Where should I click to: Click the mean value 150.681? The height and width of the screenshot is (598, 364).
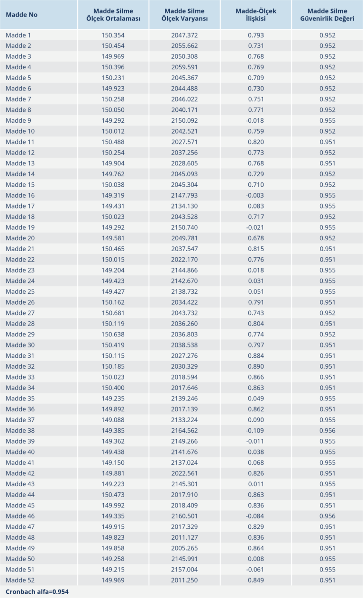(x=113, y=313)
